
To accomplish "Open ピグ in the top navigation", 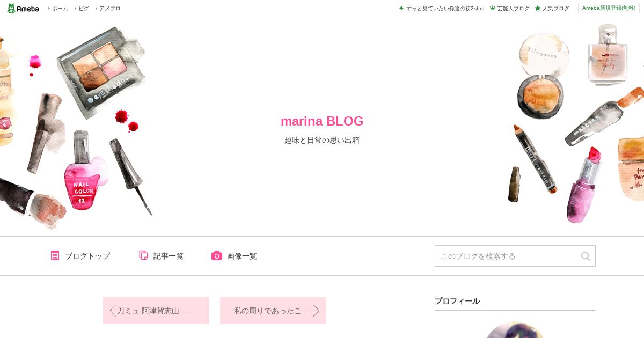I will (84, 8).
